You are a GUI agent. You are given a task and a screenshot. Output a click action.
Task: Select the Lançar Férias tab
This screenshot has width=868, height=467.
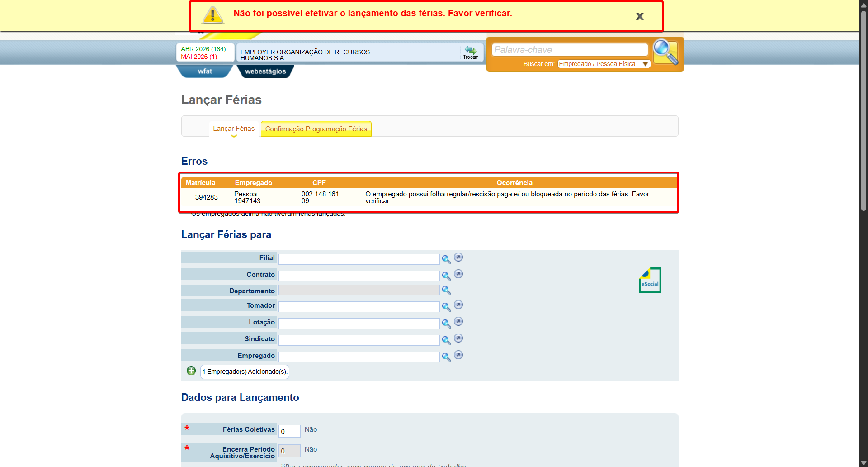click(234, 129)
